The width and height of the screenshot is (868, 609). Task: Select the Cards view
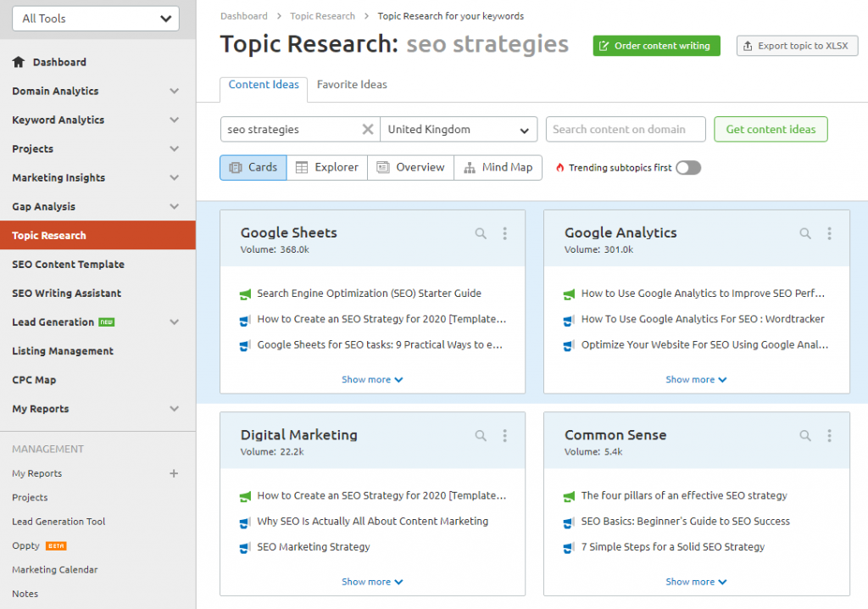pyautogui.click(x=253, y=167)
